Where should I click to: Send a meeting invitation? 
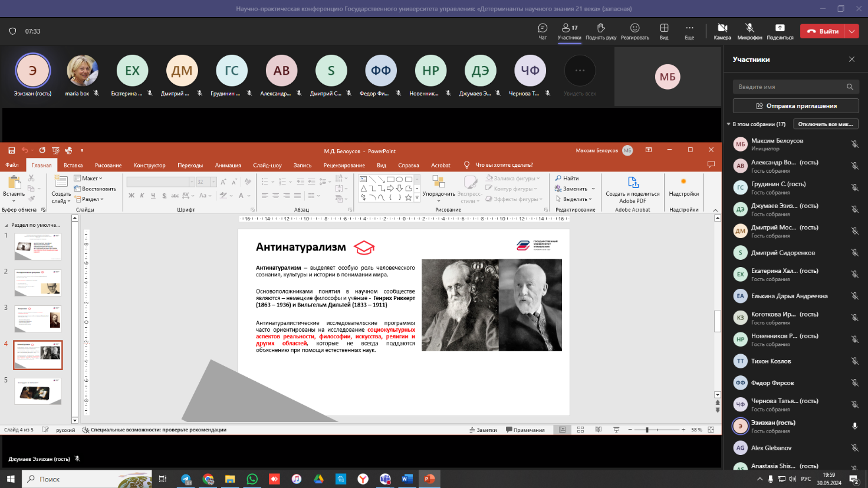[x=795, y=106]
